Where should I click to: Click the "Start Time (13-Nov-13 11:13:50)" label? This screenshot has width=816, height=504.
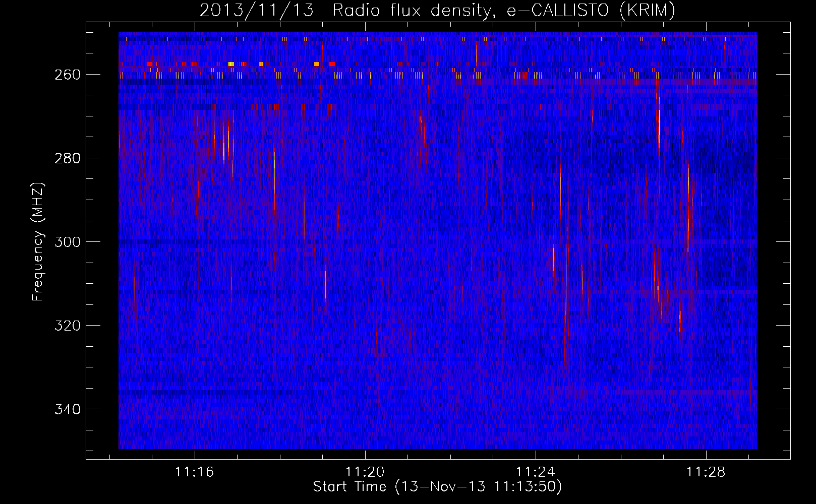[x=437, y=487]
